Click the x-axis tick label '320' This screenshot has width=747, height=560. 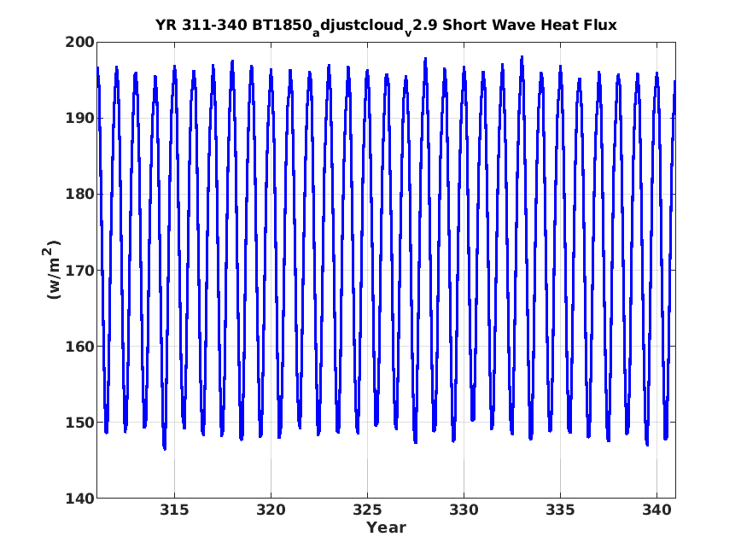271,510
